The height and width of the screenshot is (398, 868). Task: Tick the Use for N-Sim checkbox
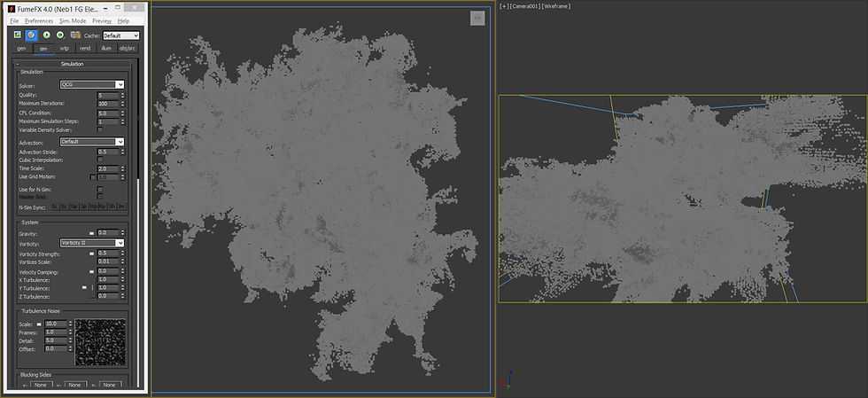[x=100, y=189]
